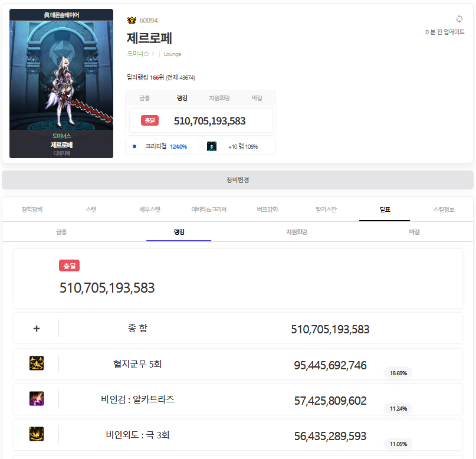Click the skull icon next to +10 렙
The image size is (476, 459).
coord(212,146)
